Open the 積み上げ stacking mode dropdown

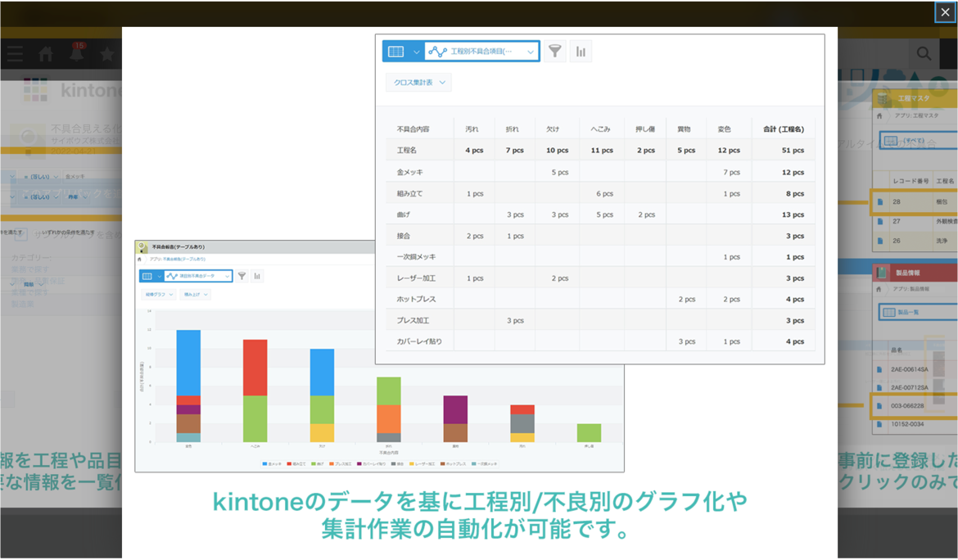click(197, 295)
